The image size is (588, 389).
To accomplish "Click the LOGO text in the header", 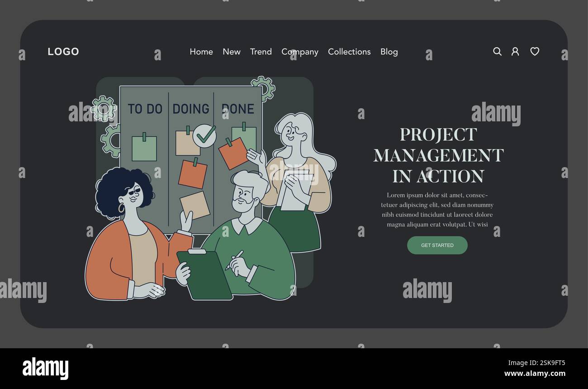I will click(63, 52).
